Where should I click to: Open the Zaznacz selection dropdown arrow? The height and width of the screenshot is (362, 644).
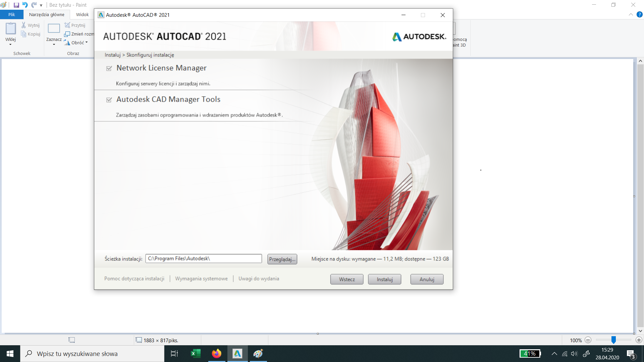(54, 45)
